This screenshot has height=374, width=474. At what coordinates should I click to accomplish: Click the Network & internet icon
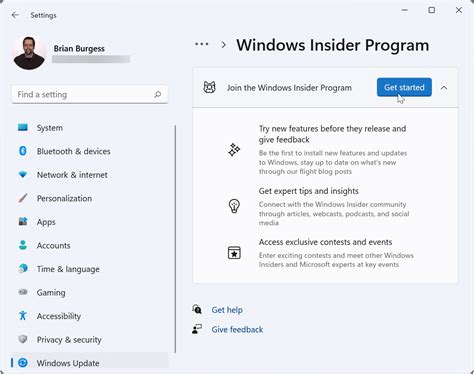tap(23, 174)
